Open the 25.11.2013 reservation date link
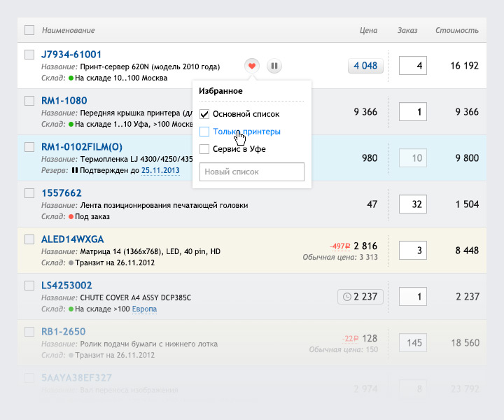 [160, 170]
